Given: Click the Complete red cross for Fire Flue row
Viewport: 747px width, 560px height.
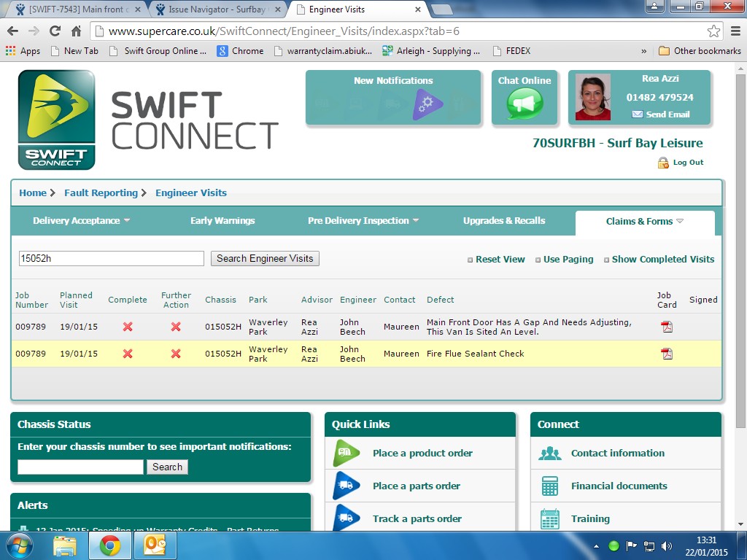Looking at the screenshot, I should [x=128, y=354].
